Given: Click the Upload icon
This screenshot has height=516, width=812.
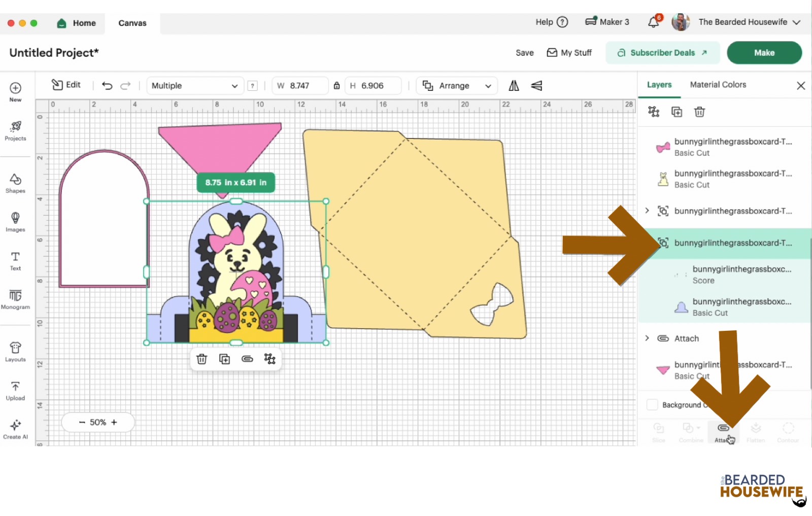Looking at the screenshot, I should pyautogui.click(x=15, y=391).
